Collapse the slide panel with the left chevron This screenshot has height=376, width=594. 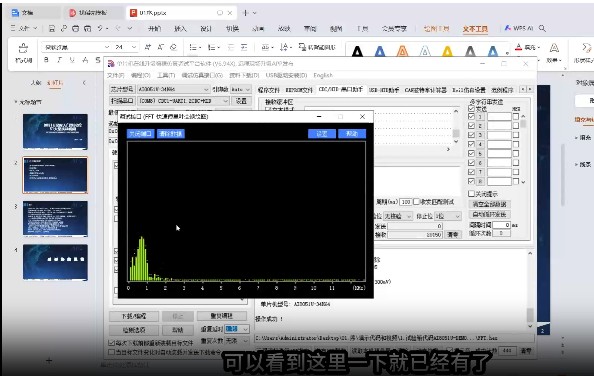[x=84, y=83]
